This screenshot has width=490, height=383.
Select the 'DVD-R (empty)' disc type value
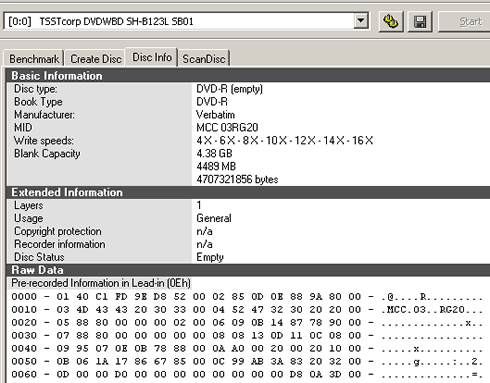pyautogui.click(x=229, y=89)
